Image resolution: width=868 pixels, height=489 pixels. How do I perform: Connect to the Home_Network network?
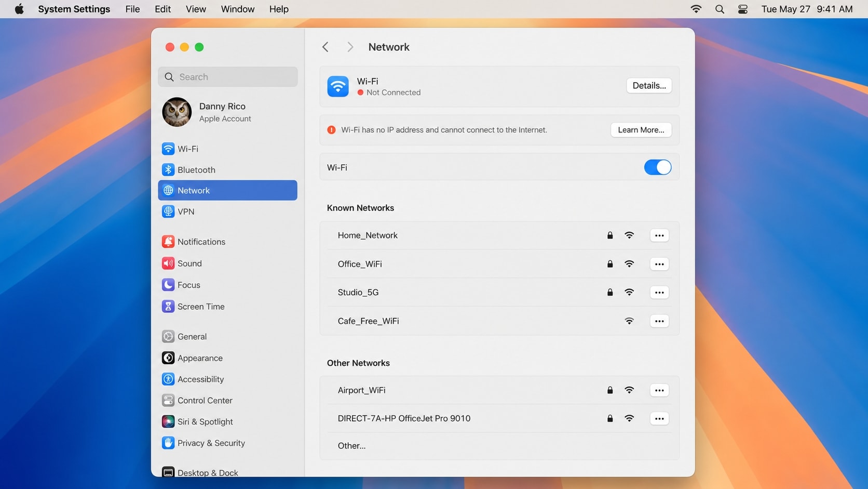click(x=499, y=235)
